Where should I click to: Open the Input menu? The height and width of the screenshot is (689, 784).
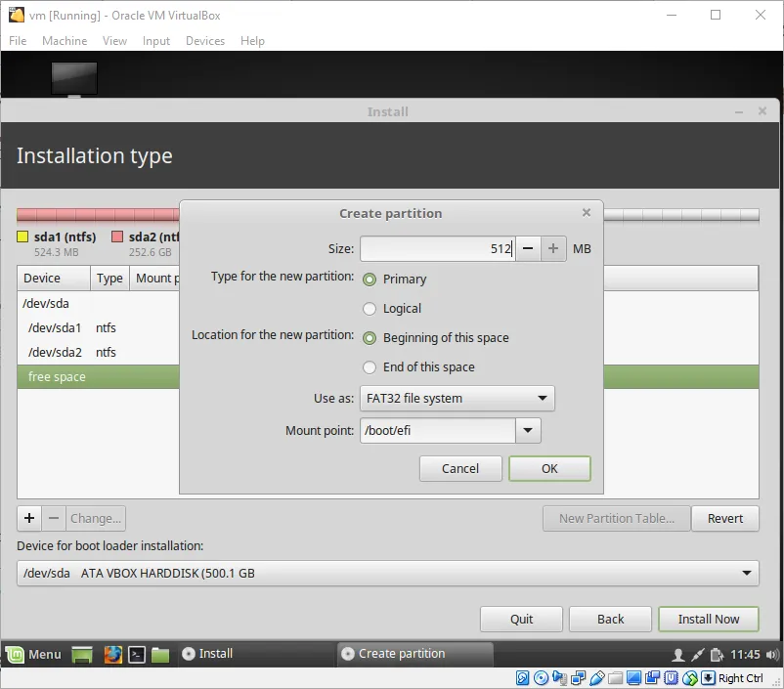click(x=156, y=40)
